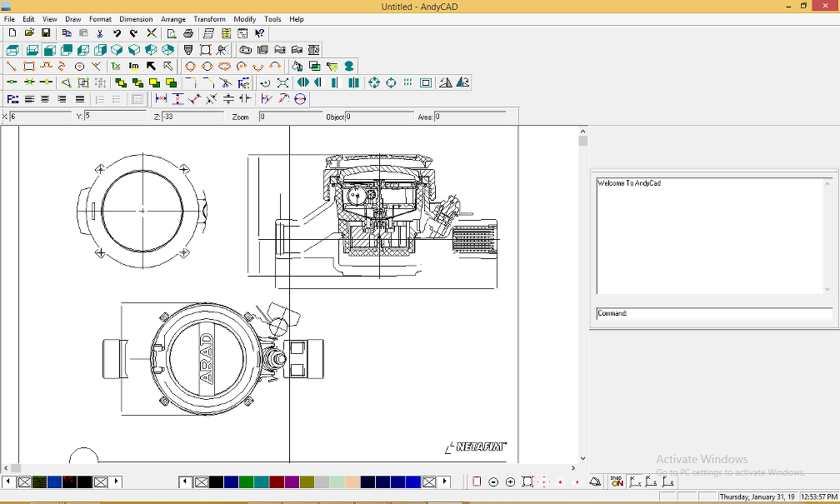The height and width of the screenshot is (504, 840).
Task: Open the Transform menu
Action: click(209, 19)
